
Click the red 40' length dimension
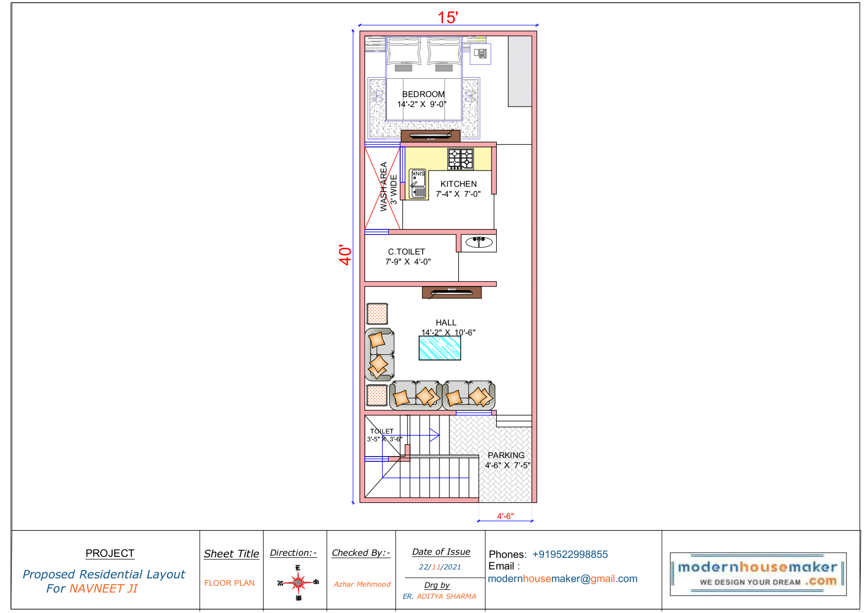pos(344,255)
